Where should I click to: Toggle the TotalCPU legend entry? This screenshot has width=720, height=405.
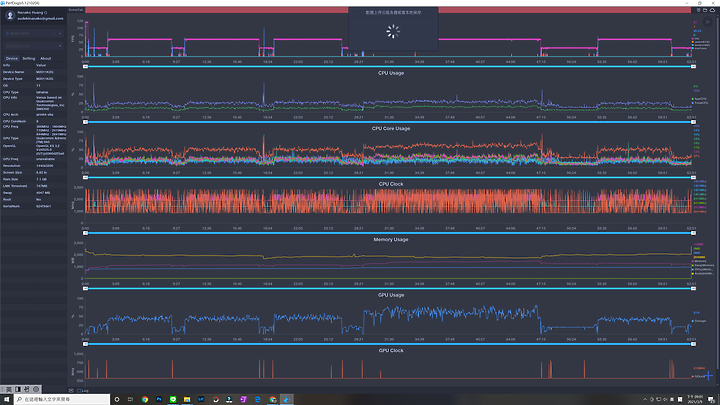700,103
